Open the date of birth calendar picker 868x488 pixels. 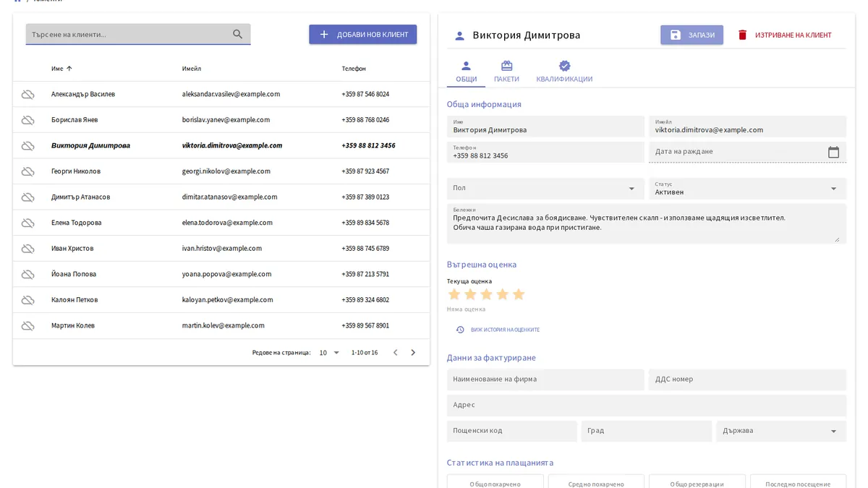[833, 152]
